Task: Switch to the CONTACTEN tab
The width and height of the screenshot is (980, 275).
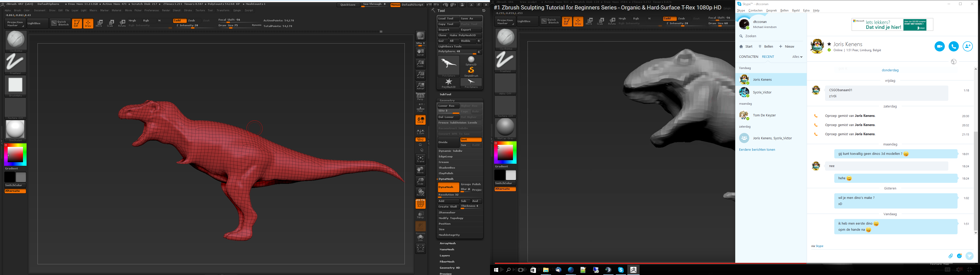Action: point(748,57)
